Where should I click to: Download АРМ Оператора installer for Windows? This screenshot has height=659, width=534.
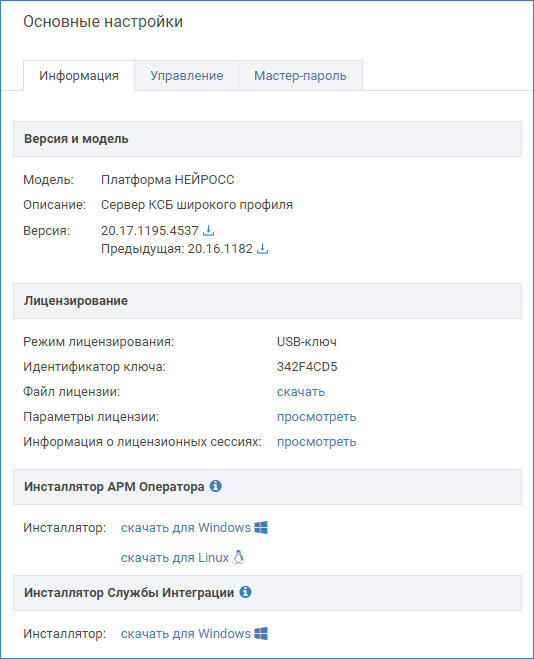(x=186, y=527)
